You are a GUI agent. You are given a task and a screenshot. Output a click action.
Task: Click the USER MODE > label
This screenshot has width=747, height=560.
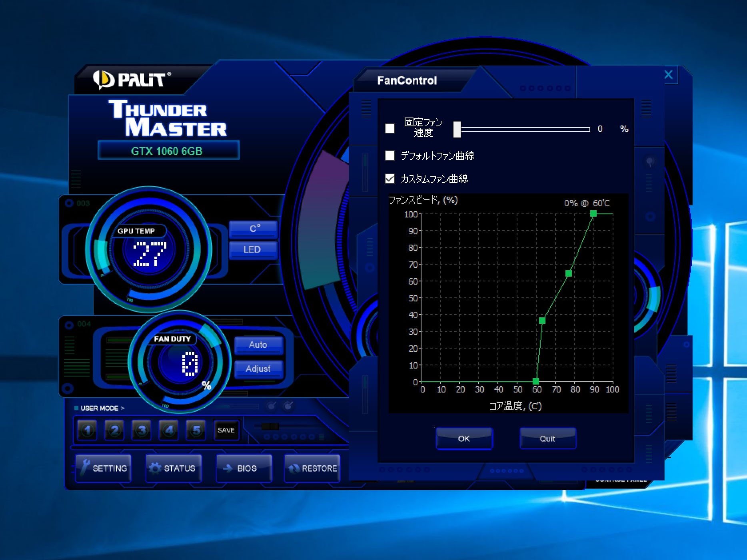(102, 408)
